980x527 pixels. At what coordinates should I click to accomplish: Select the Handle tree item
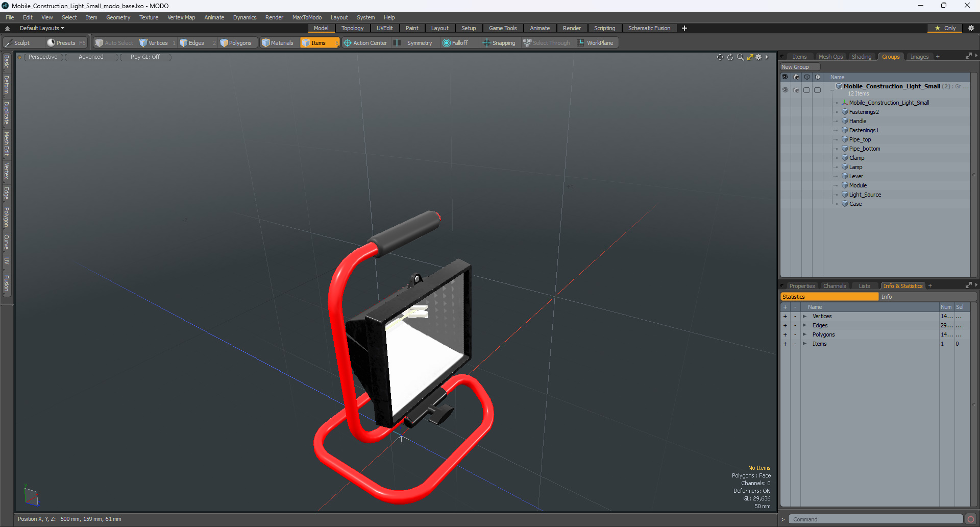(x=857, y=121)
